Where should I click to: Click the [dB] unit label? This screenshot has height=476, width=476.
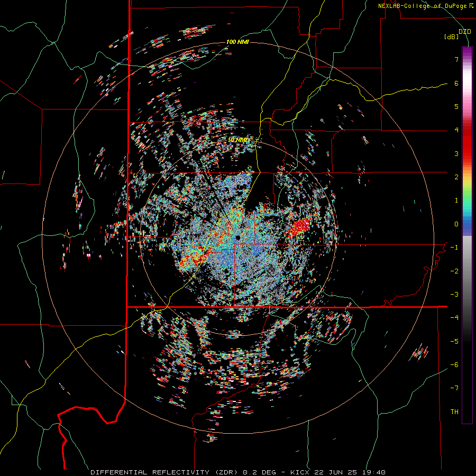pos(452,37)
